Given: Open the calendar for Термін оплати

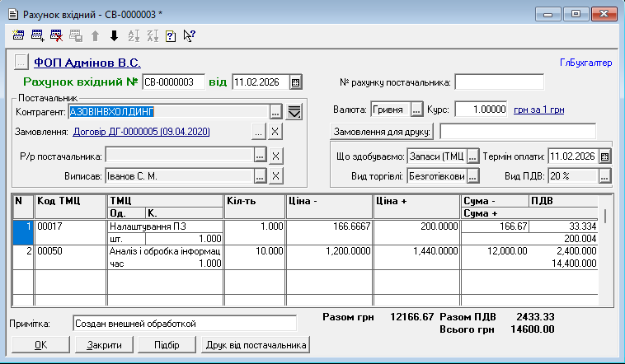Looking at the screenshot, I should pyautogui.click(x=604, y=156).
